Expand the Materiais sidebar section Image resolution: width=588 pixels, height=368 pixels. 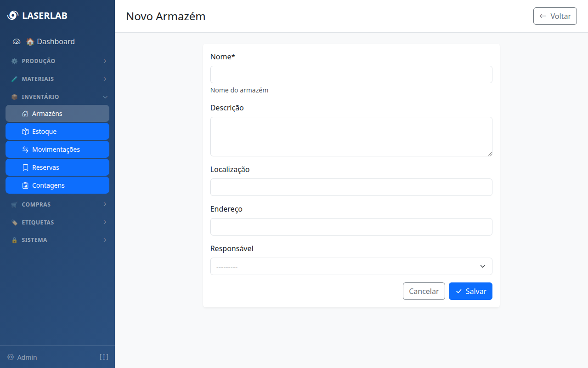57,79
